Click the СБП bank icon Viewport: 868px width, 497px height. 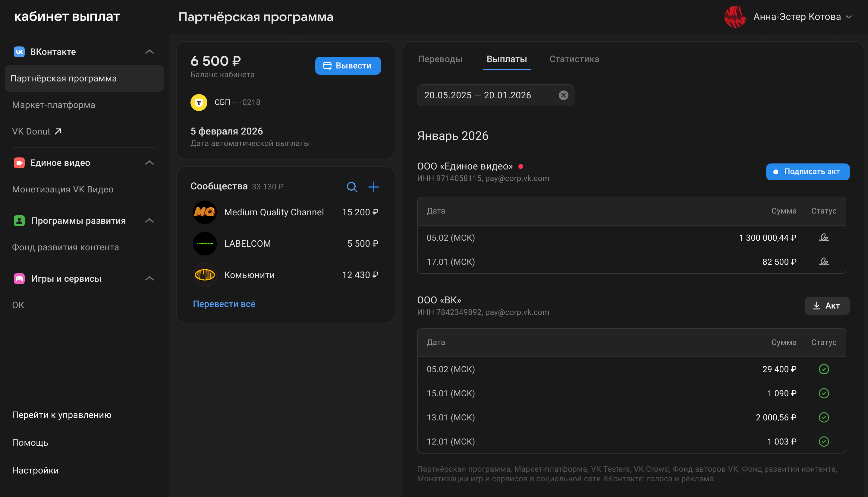[x=199, y=103]
